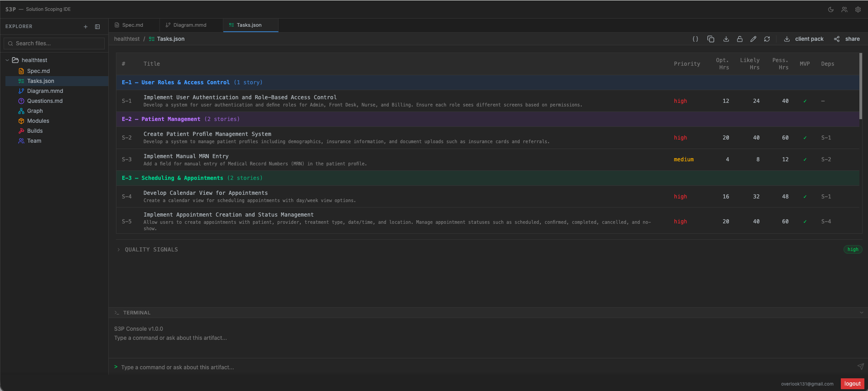
Task: Click the client pack button
Action: tap(804, 39)
